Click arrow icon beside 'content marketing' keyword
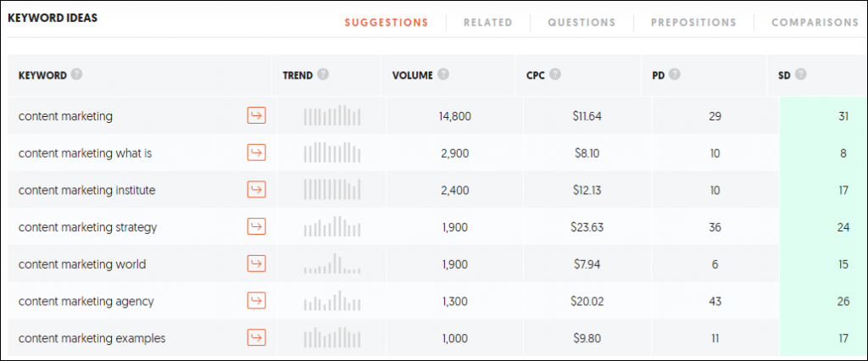The height and width of the screenshot is (361, 868). [x=256, y=116]
